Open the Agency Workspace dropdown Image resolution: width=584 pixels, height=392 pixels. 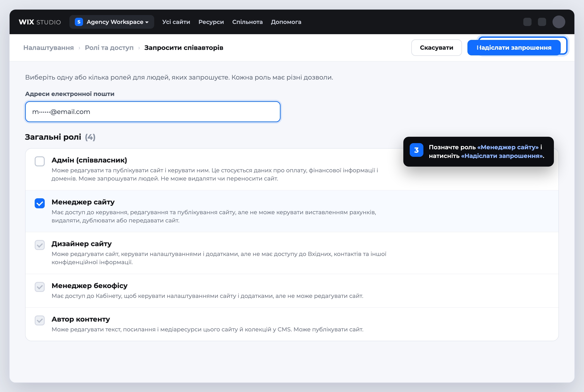coord(112,22)
